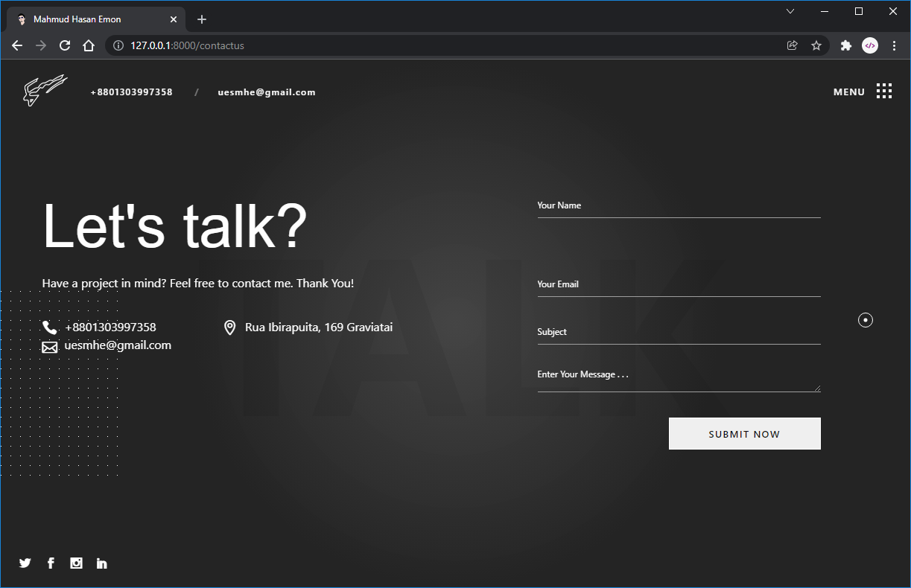Click the Let's talk? heading
This screenshot has width=911, height=588.
175,226
